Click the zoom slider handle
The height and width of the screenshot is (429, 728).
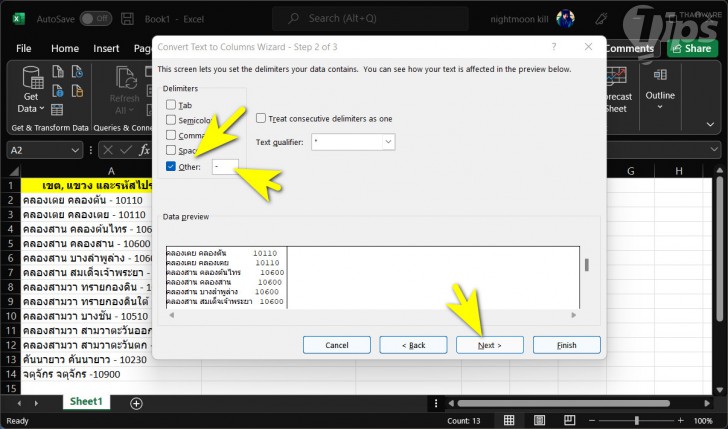click(x=637, y=421)
